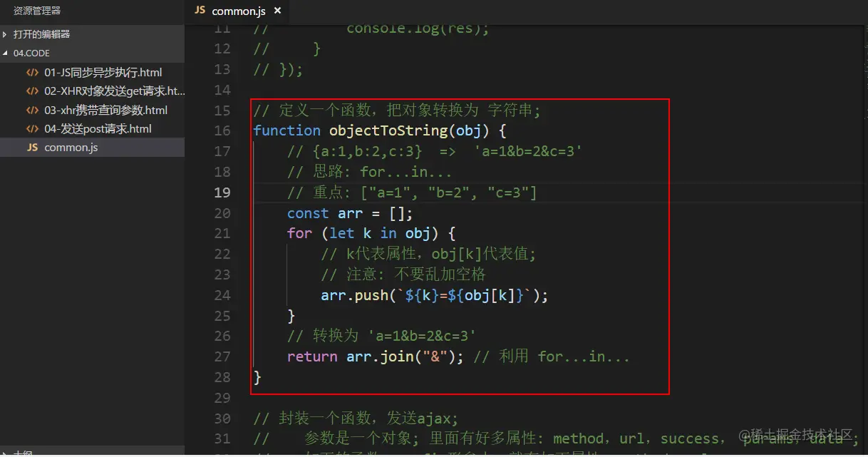The width and height of the screenshot is (868, 457).
Task: Click comment 思路: for...in... on line 18
Action: [370, 172]
